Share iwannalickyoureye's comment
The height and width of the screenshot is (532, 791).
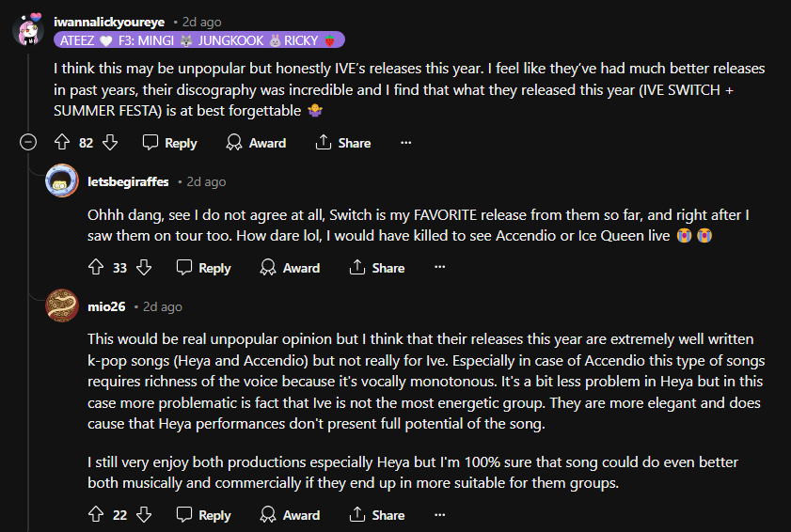pyautogui.click(x=342, y=143)
